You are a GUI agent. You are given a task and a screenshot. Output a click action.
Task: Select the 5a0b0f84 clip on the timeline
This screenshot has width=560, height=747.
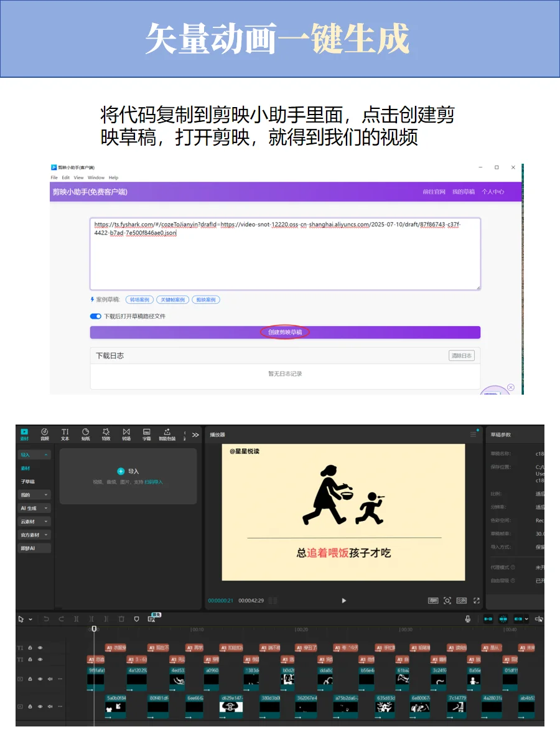(x=116, y=707)
